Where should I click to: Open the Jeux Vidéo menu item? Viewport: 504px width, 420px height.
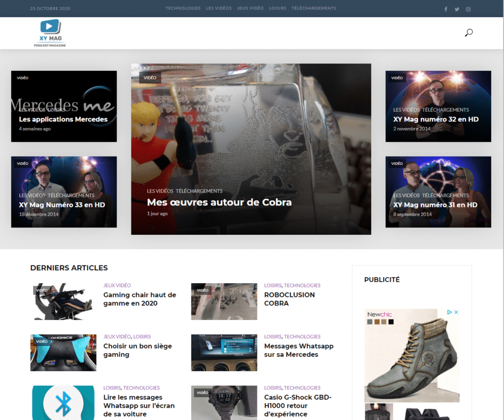250,8
